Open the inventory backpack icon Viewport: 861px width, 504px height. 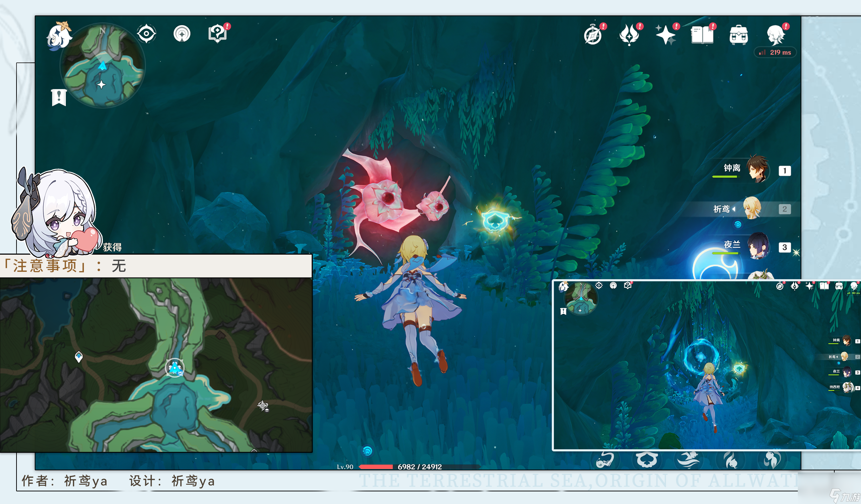pyautogui.click(x=739, y=35)
